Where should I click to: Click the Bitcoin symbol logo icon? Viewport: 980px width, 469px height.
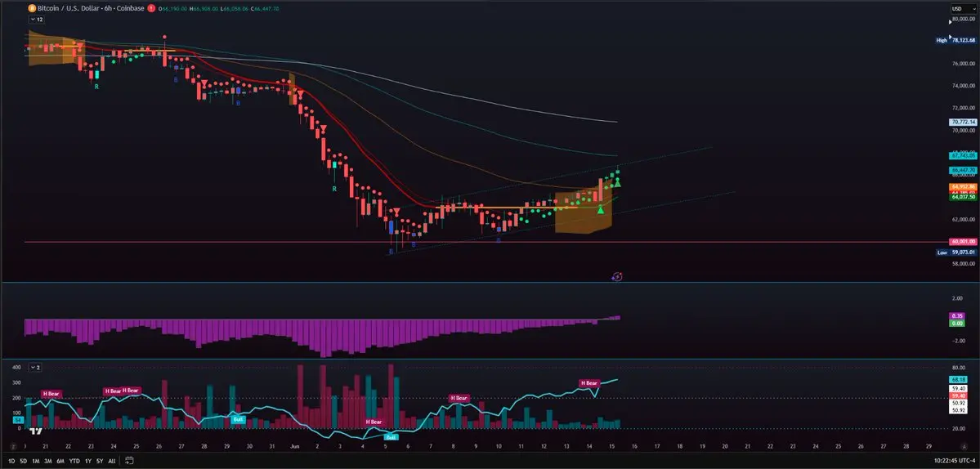pyautogui.click(x=31, y=9)
